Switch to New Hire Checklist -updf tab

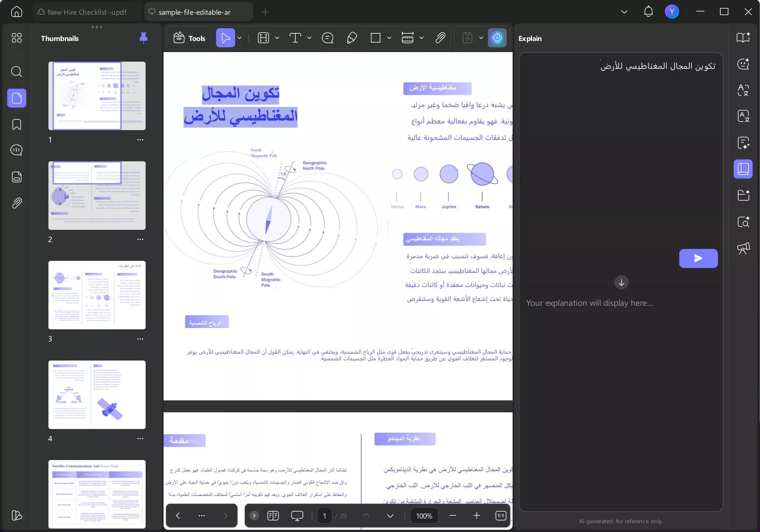(x=87, y=12)
